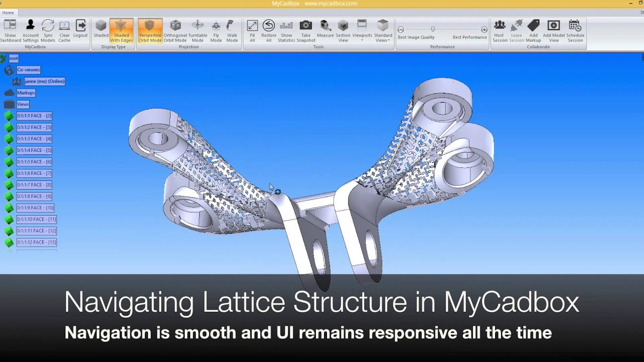Select tree item 0:1:1:6 FACE - [7]

point(34,173)
